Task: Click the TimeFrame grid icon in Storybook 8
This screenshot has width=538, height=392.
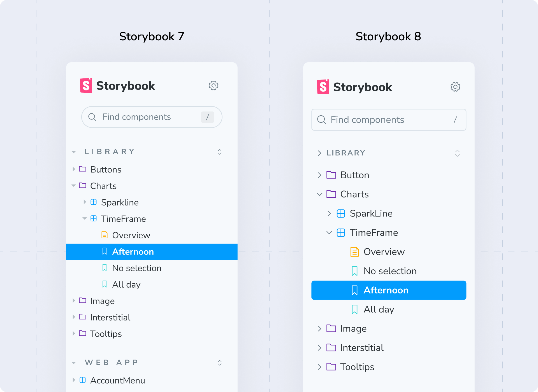Action: 340,232
